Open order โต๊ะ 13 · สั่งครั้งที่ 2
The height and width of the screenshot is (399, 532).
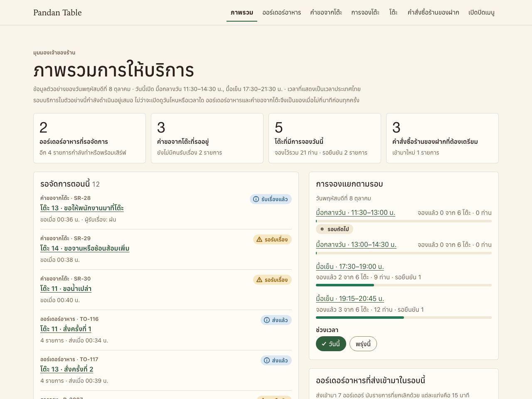pos(67,369)
